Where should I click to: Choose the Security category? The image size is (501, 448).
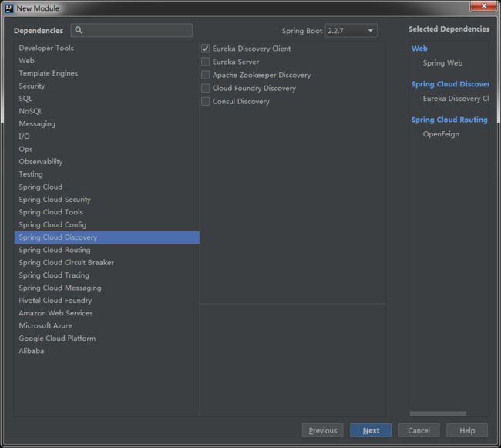[x=106, y=86]
